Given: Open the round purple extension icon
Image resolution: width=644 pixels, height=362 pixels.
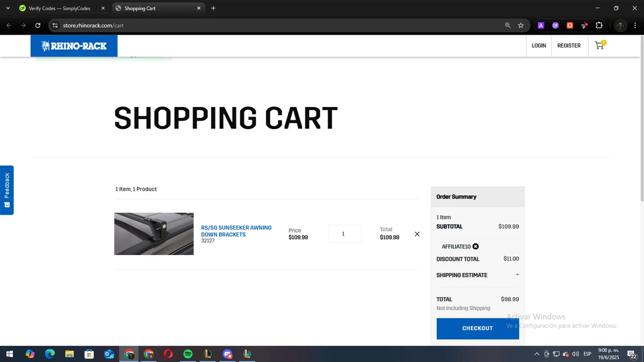Looking at the screenshot, I should point(556,25).
